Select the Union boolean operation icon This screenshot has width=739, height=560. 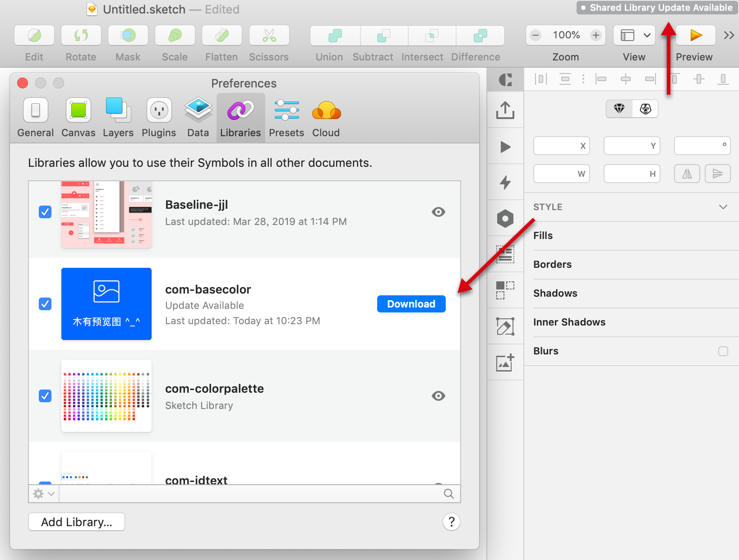point(335,36)
